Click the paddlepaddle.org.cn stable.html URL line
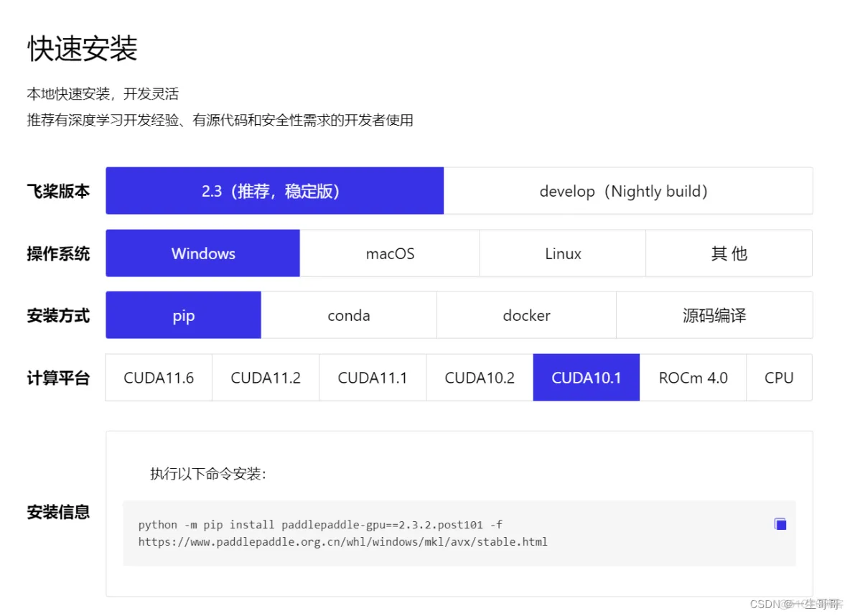This screenshot has width=850, height=616. (x=342, y=542)
